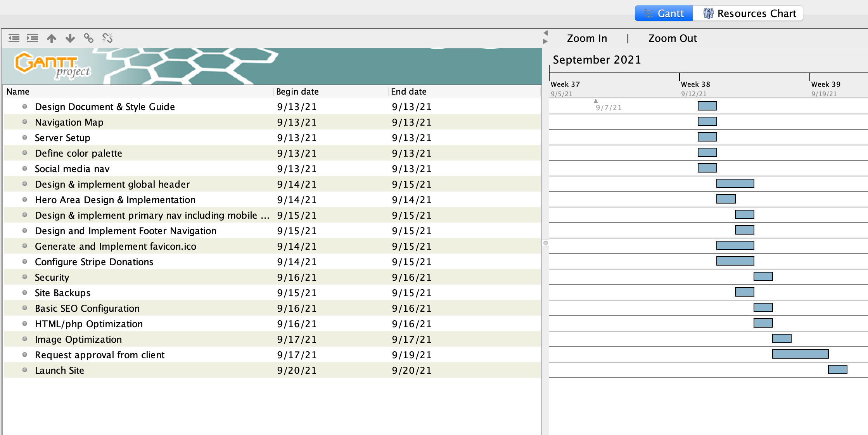Collapse the chart with the left divider arrow
868x435 pixels.
click(545, 33)
